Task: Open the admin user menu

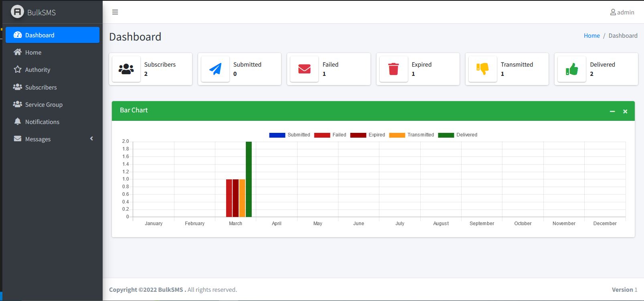Action: [x=622, y=12]
